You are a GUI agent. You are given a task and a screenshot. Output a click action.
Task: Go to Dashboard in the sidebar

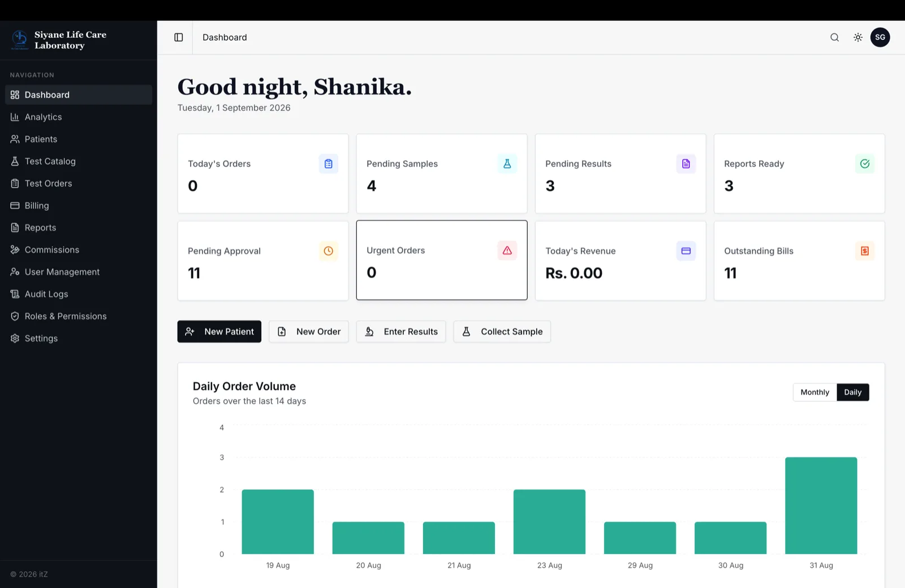click(x=79, y=95)
